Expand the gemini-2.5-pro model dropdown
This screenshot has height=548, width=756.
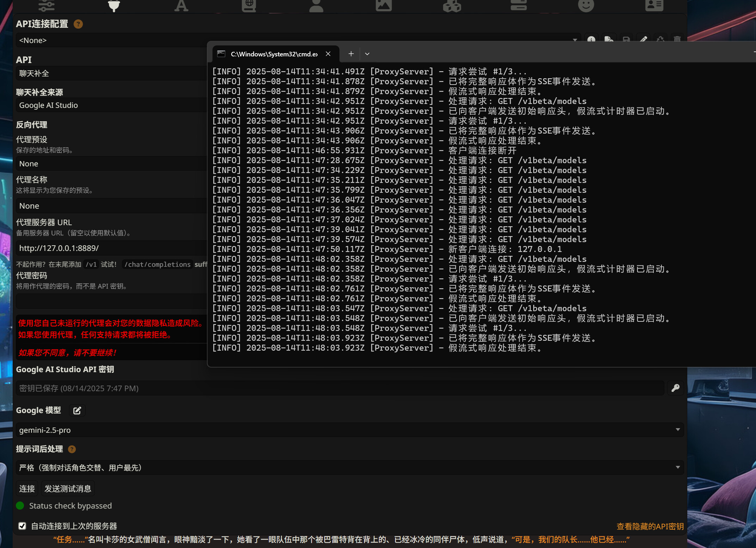[x=349, y=430]
